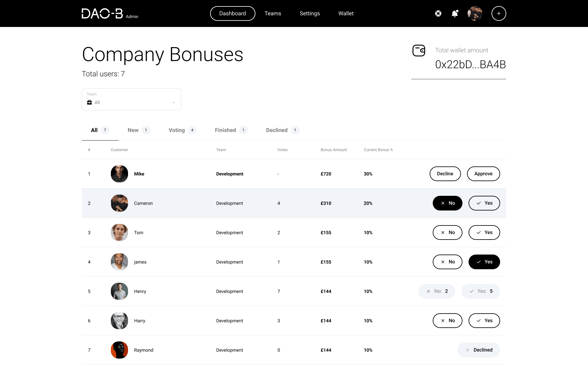Click the DAO-B logo
This screenshot has width=588, height=376.
(102, 13)
